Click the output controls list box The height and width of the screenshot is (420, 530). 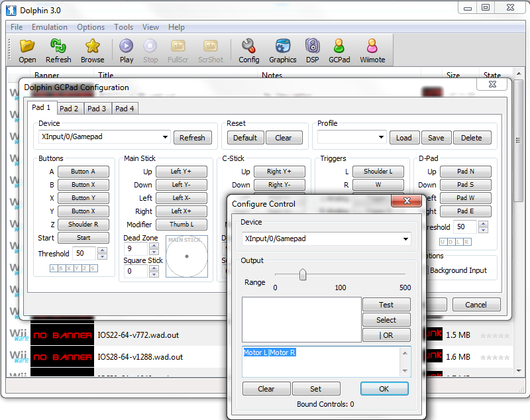[301, 320]
